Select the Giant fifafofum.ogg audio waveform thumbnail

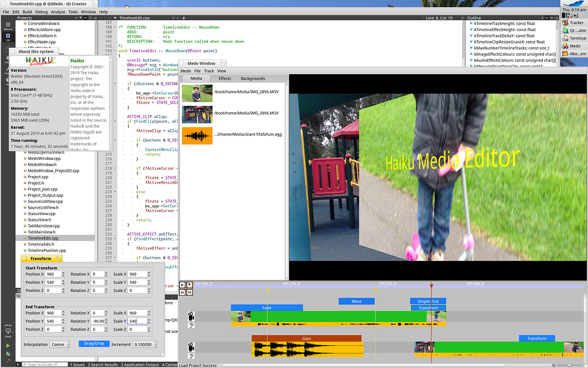tap(198, 136)
